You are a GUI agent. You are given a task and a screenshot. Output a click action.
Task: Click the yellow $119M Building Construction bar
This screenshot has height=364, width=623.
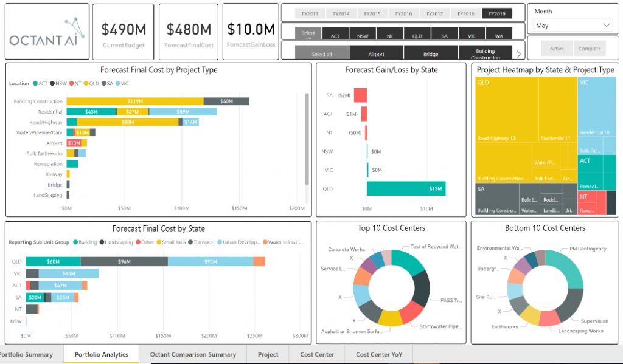135,101
